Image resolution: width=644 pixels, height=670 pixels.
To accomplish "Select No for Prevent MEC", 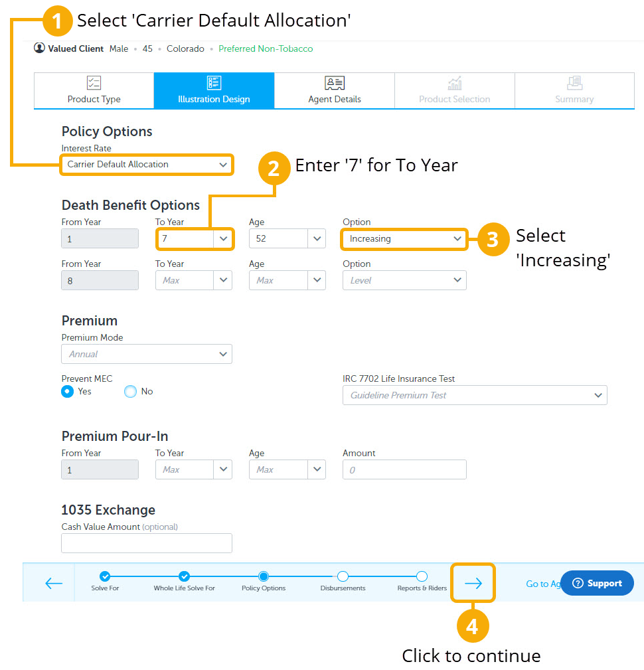I will 131,392.
